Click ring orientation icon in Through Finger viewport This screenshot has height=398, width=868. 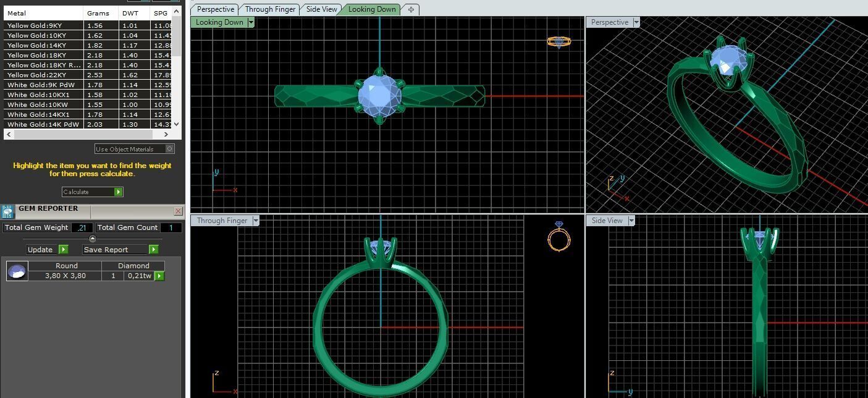pyautogui.click(x=559, y=235)
